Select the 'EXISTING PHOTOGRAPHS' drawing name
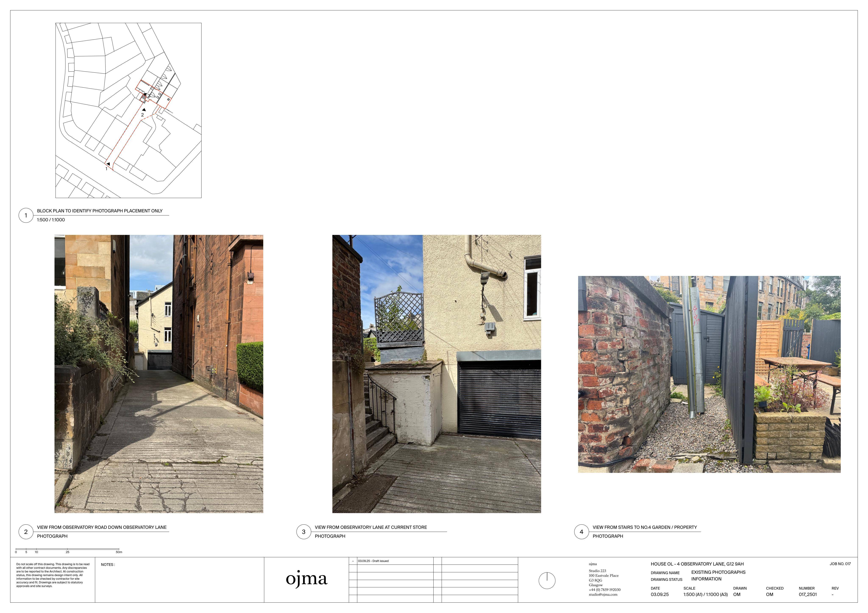This screenshot has width=868, height=613. coord(718,572)
